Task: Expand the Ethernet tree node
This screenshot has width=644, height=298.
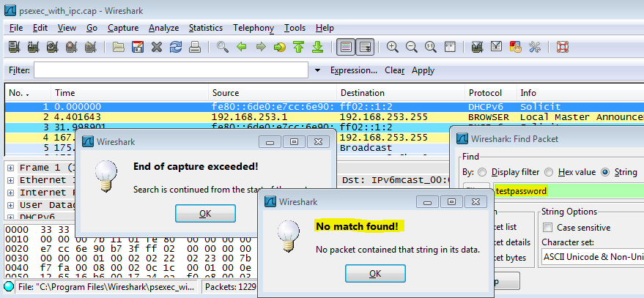Action: click(x=10, y=180)
